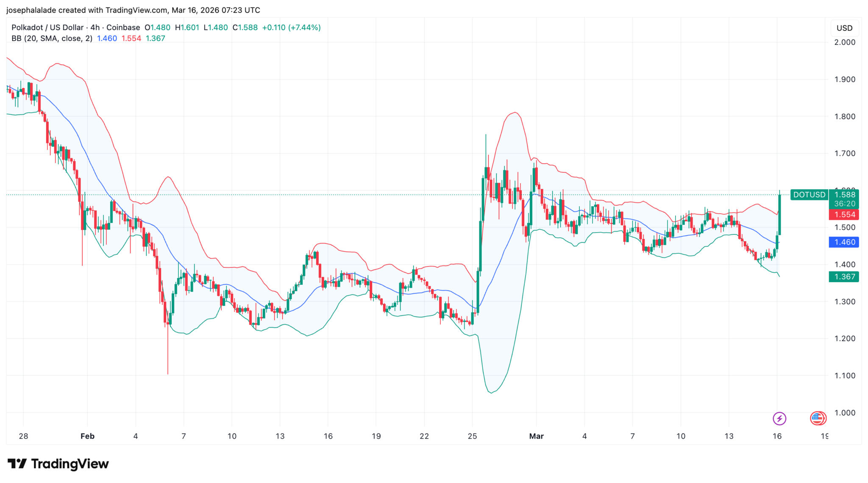
Task: Click the purple lightning bolt event icon
Action: [x=779, y=419]
